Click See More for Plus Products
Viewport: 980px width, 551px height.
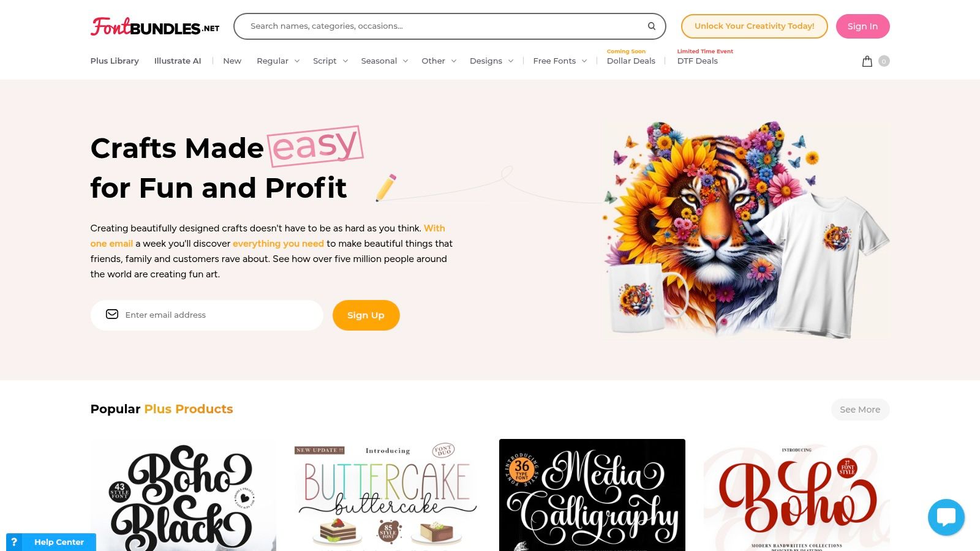tap(860, 410)
